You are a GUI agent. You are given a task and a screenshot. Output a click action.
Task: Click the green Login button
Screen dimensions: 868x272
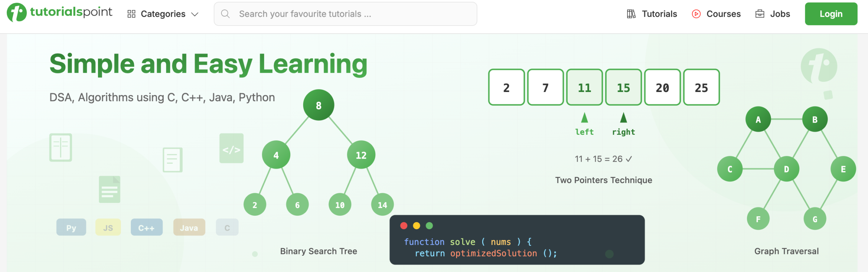pyautogui.click(x=831, y=14)
